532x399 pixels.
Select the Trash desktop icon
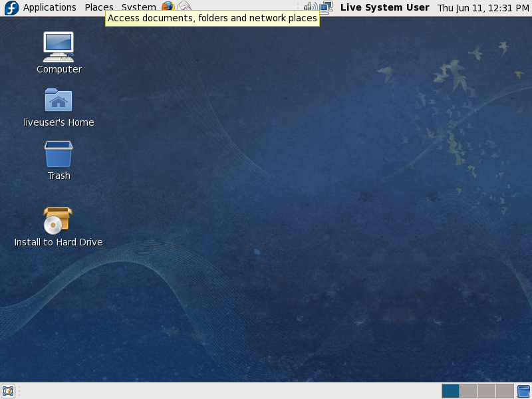(59, 154)
